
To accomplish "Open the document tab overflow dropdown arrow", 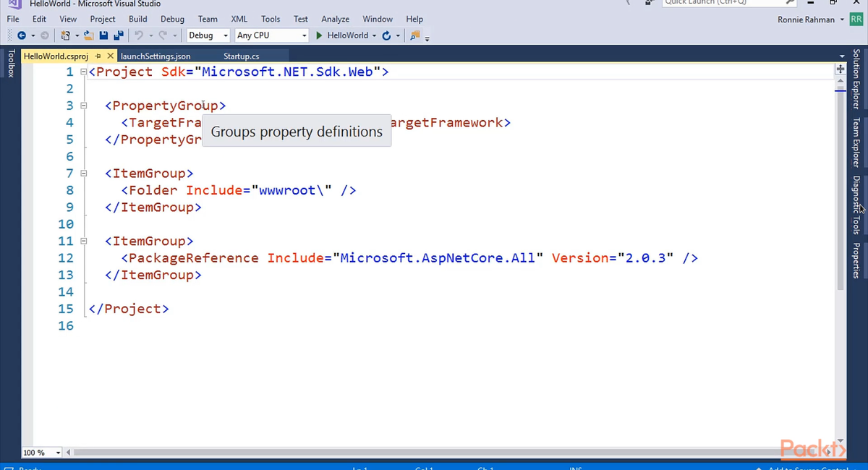I will 841,56.
